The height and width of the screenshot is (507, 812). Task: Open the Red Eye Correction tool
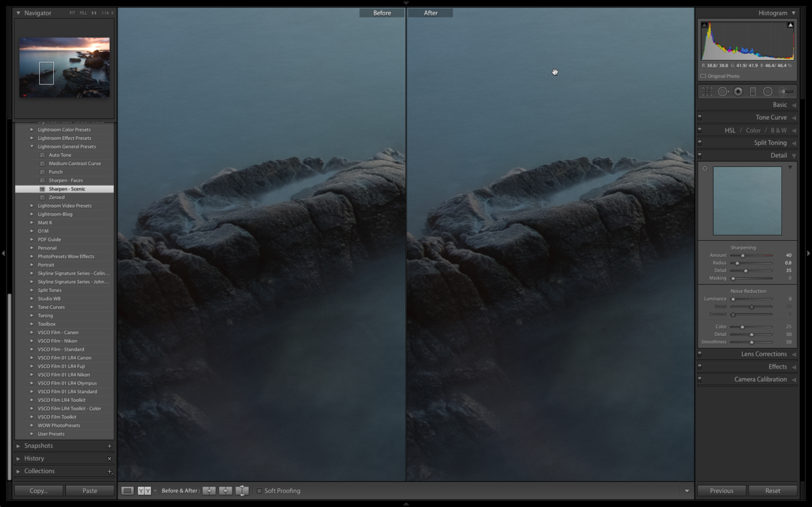pyautogui.click(x=737, y=92)
